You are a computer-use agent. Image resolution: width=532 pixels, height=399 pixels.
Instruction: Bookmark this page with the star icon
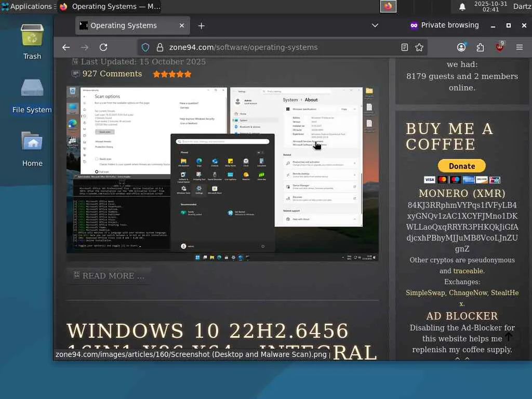click(x=419, y=47)
